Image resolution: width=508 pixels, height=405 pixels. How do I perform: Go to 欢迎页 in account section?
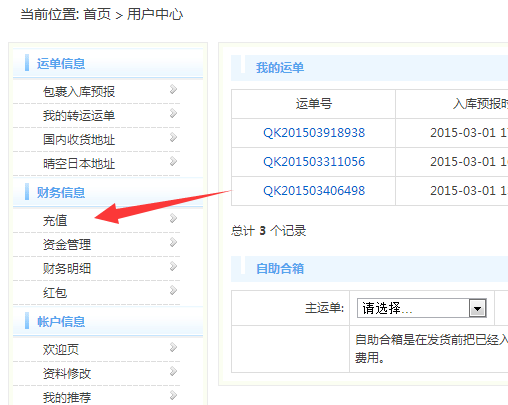pos(61,350)
